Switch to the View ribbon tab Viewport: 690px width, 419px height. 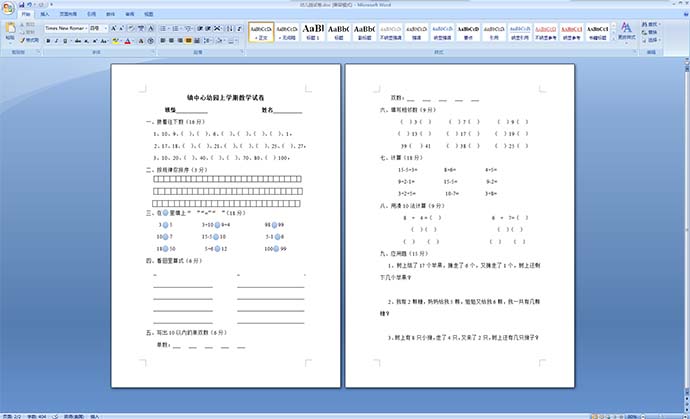coord(148,14)
